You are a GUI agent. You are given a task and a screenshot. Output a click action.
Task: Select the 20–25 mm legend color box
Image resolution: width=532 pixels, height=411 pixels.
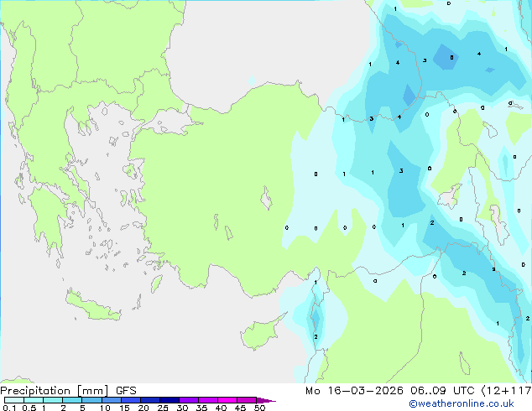[150, 400]
